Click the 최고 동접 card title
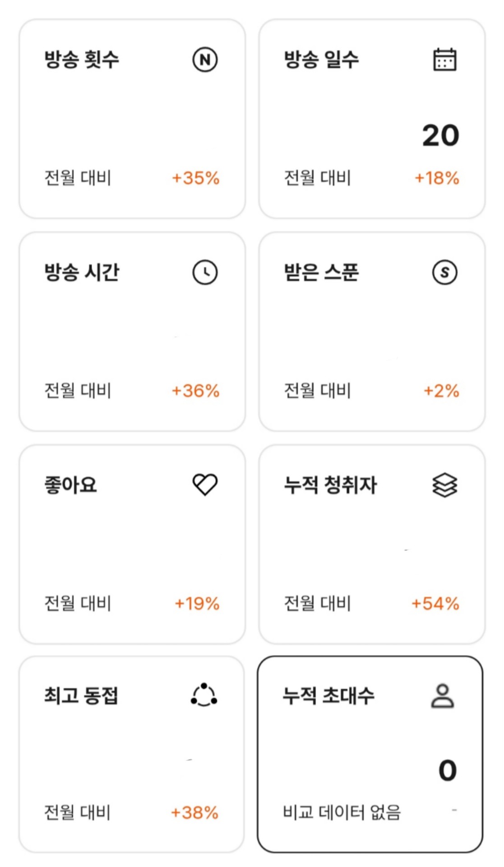 81,695
